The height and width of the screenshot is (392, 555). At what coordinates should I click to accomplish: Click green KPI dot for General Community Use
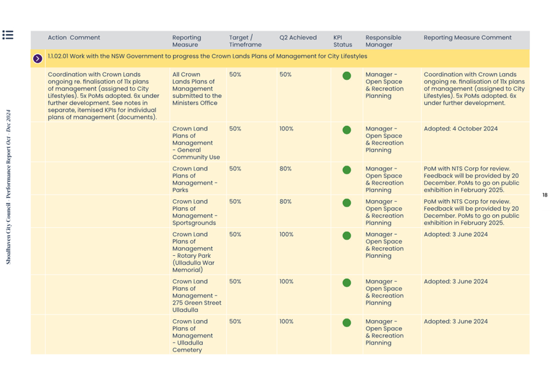[346, 130]
